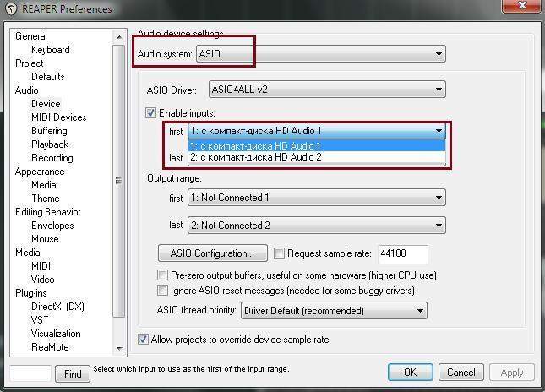Viewport: 545px width, 392px height.
Task: Click the ASIO Configuration button
Action: tap(213, 253)
